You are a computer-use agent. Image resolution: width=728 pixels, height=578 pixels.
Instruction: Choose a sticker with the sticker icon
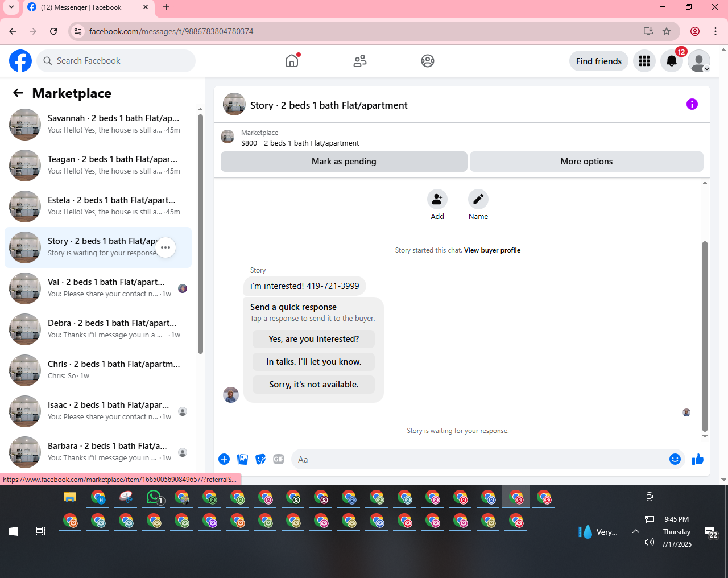click(260, 459)
